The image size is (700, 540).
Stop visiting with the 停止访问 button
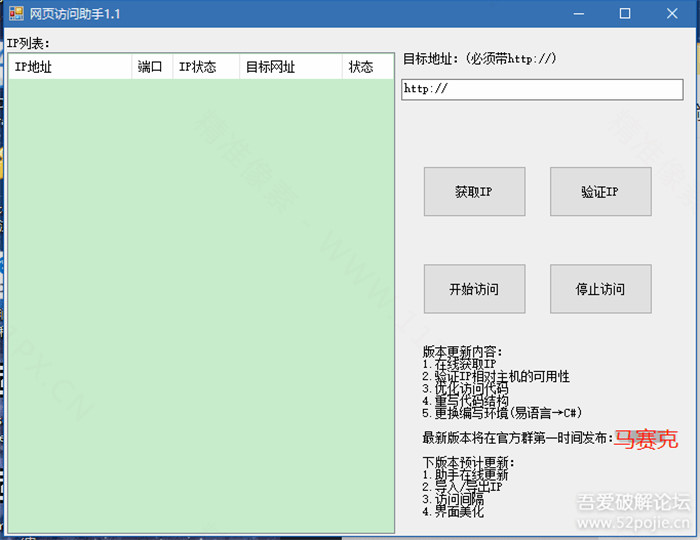click(x=600, y=289)
